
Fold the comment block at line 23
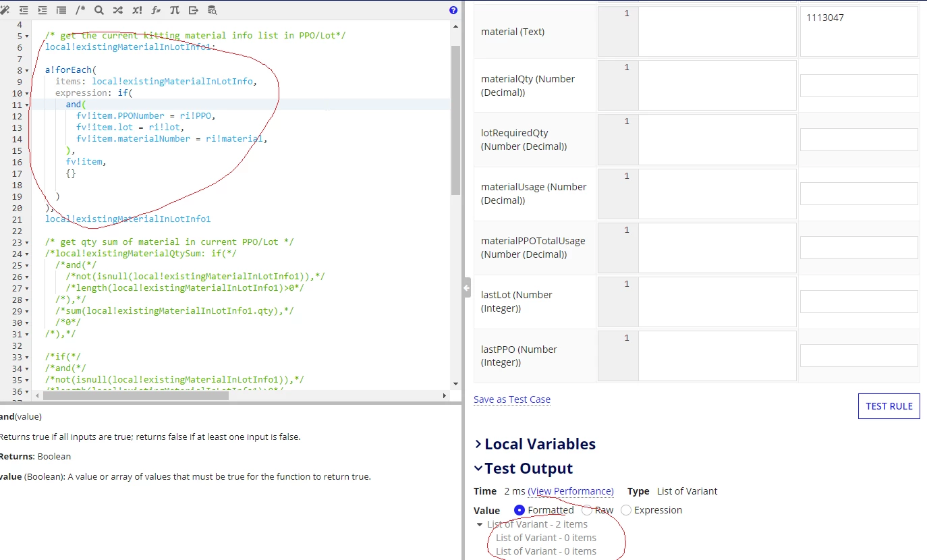[x=26, y=242]
